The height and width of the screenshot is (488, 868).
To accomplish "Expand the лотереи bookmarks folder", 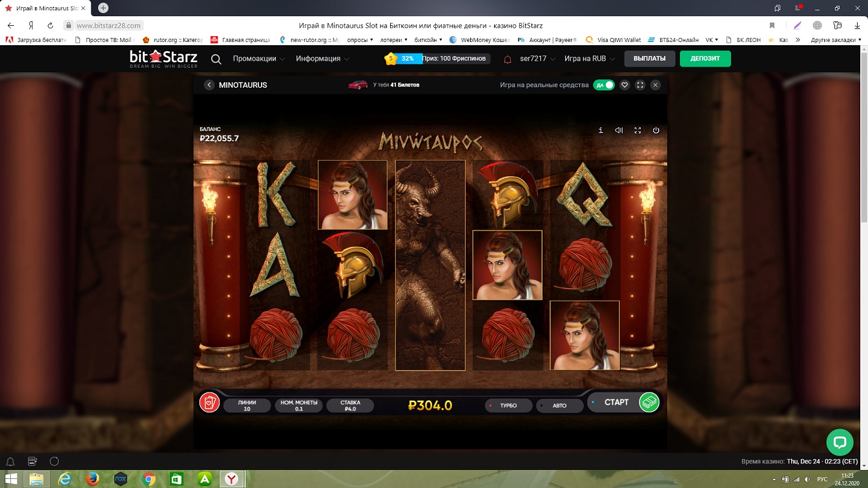I will point(394,40).
